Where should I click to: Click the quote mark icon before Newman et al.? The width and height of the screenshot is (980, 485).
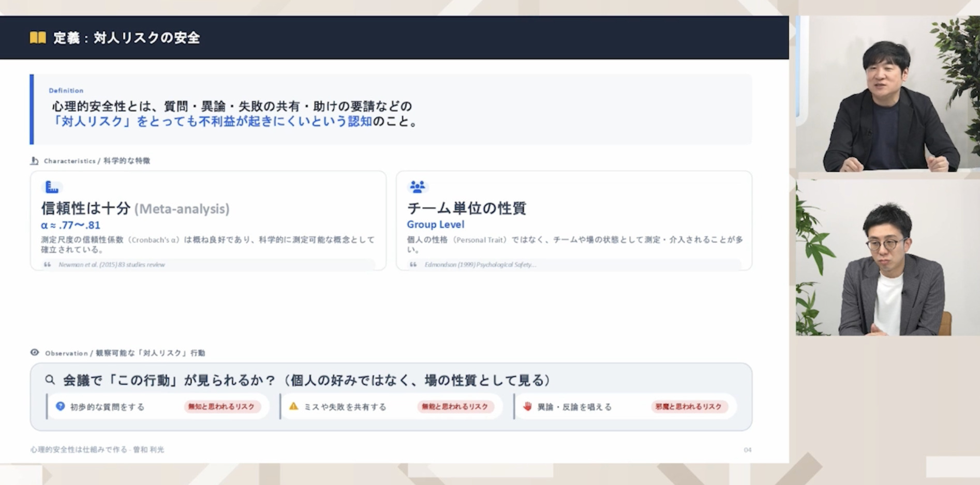pos(48,265)
